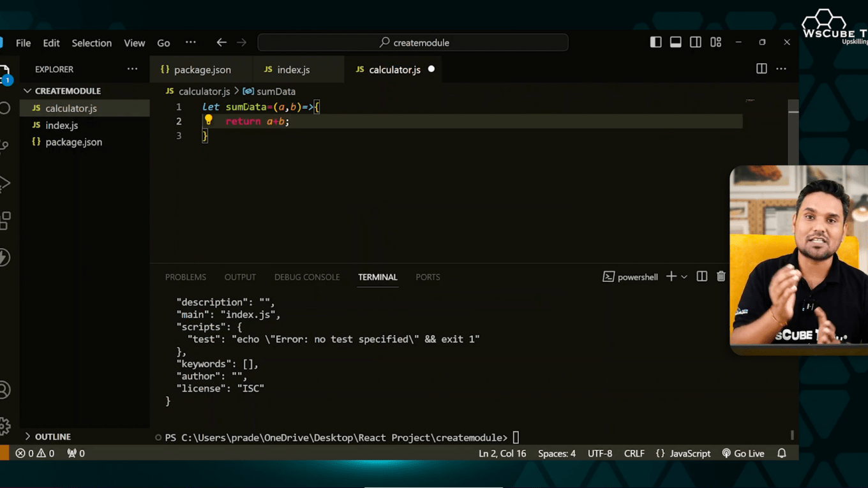Open calculator.js in the Explorer tree
868x488 pixels.
85,108
